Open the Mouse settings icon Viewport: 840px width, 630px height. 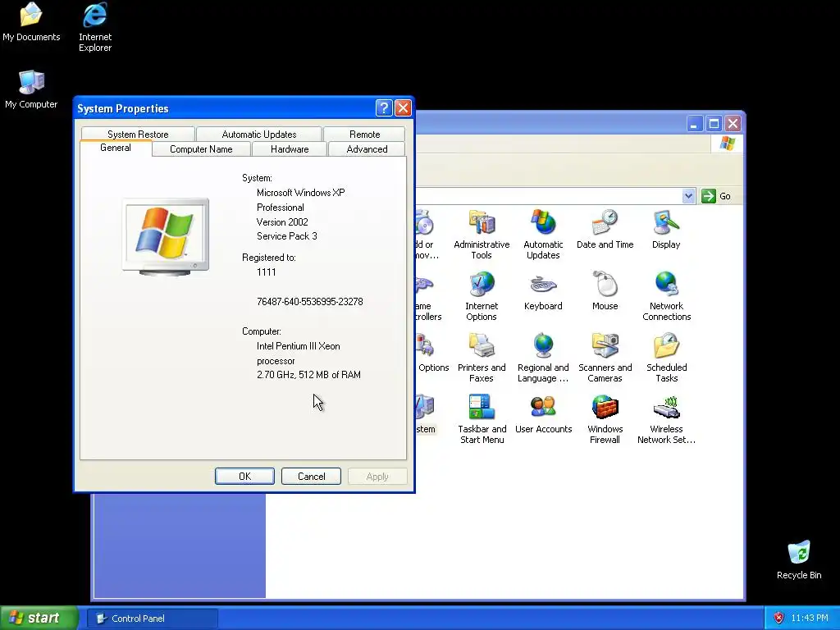[605, 291]
